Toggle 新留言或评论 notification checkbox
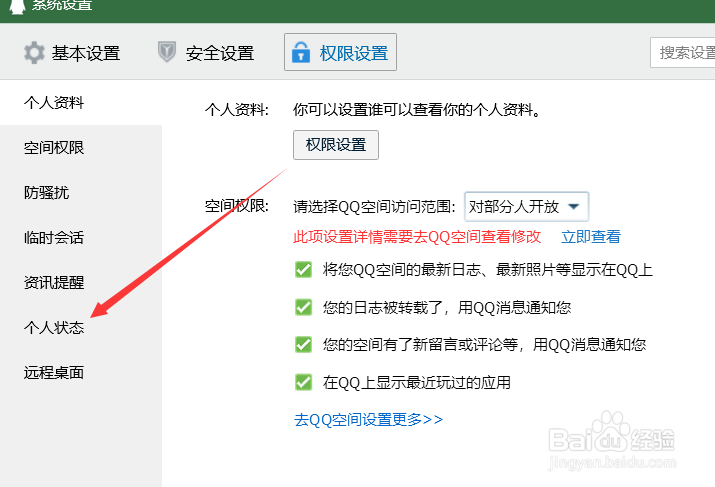Image resolution: width=715 pixels, height=487 pixels. 303,345
